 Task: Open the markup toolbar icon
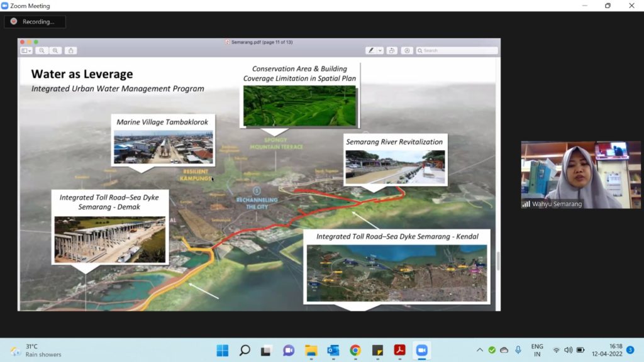[x=408, y=50]
